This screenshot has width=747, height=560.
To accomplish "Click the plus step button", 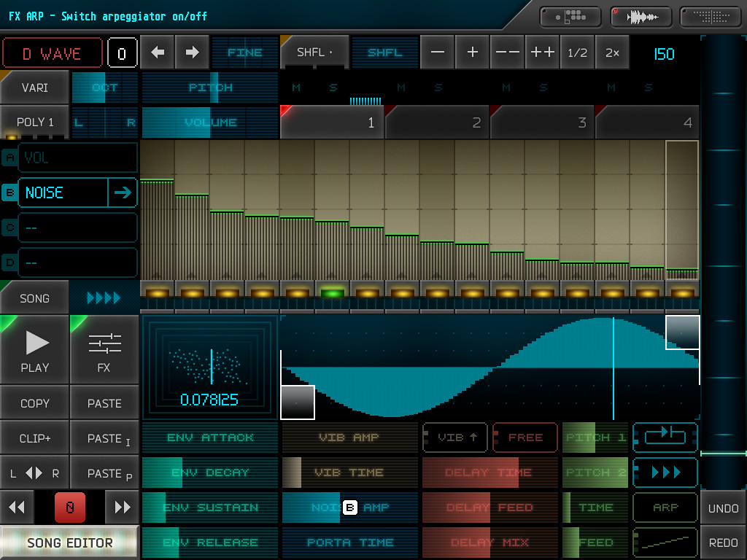I will point(472,52).
